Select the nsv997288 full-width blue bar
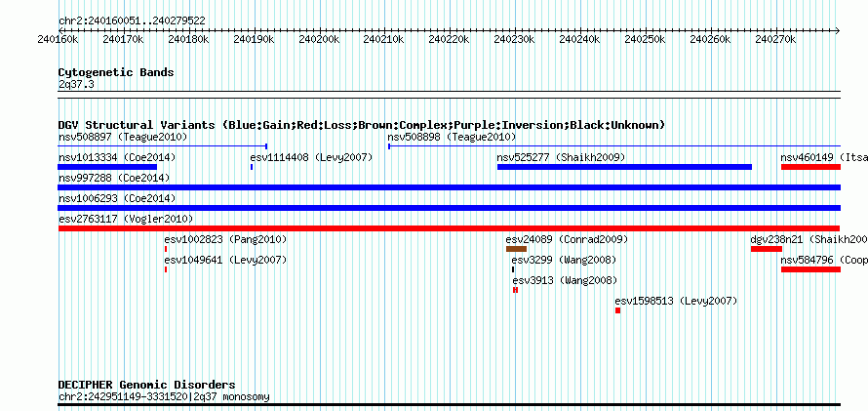The width and height of the screenshot is (868, 411). pos(450,187)
